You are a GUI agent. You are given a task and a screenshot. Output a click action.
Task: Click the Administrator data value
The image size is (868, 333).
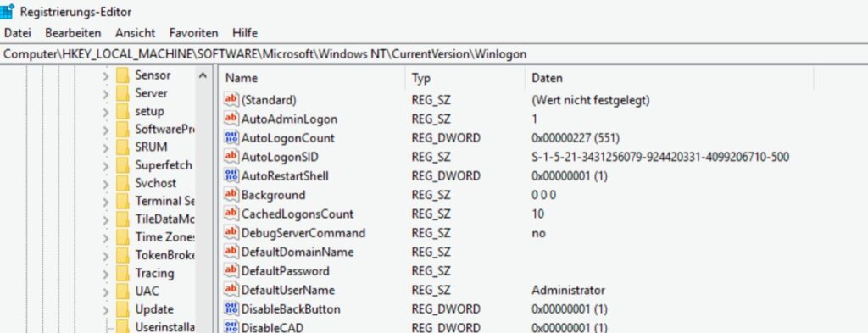click(x=569, y=290)
